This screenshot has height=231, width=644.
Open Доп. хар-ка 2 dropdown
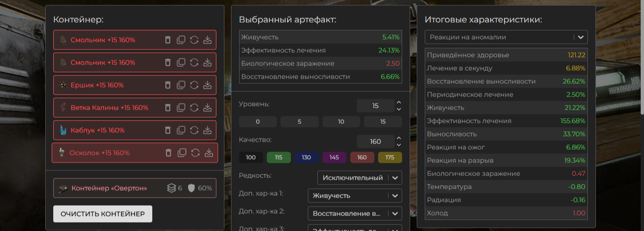tap(355, 214)
